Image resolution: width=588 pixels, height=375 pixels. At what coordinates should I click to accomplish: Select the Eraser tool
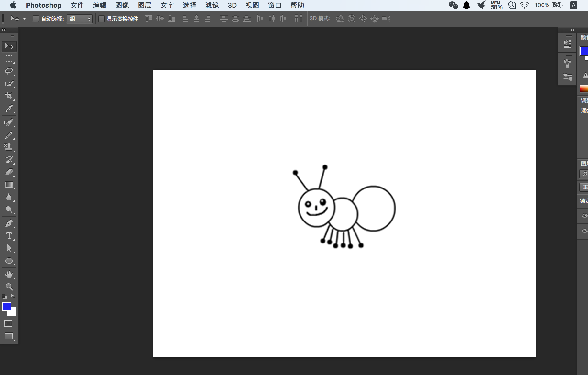coord(9,172)
